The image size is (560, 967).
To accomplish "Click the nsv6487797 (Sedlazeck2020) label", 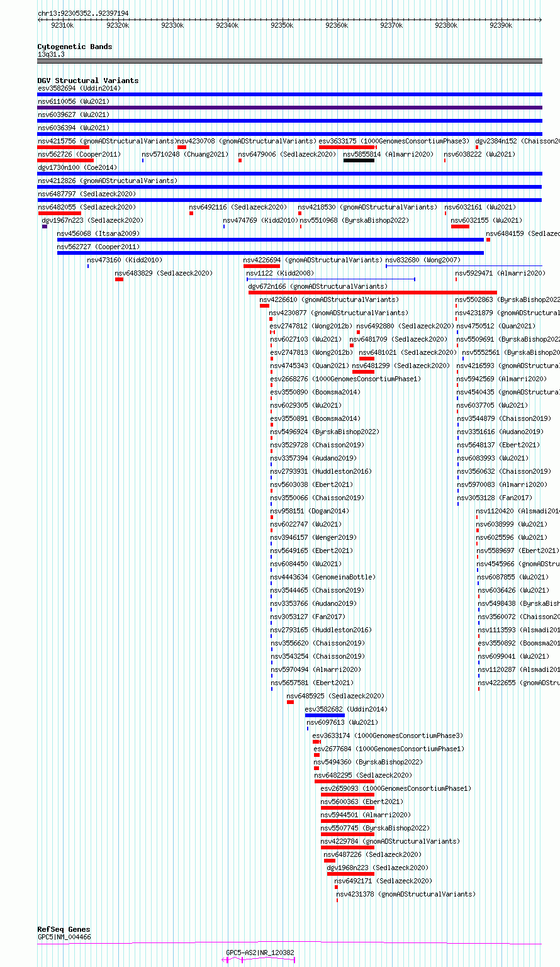I will pos(87,194).
